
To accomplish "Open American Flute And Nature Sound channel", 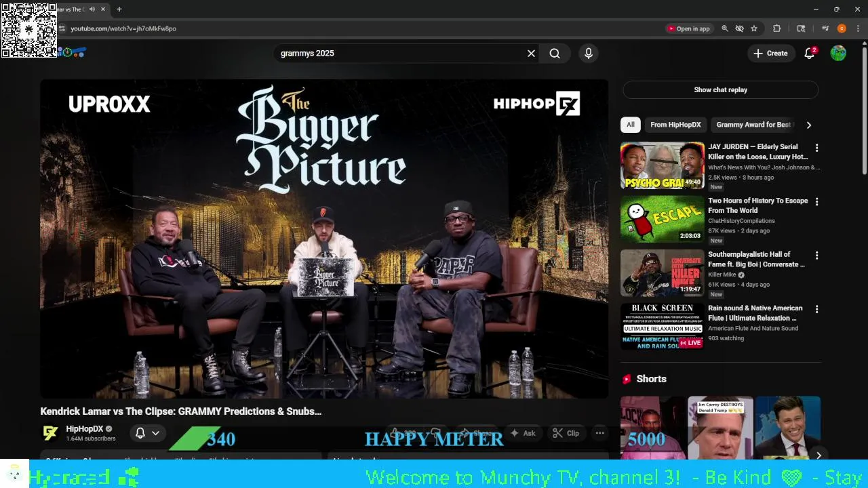I will pyautogui.click(x=753, y=328).
